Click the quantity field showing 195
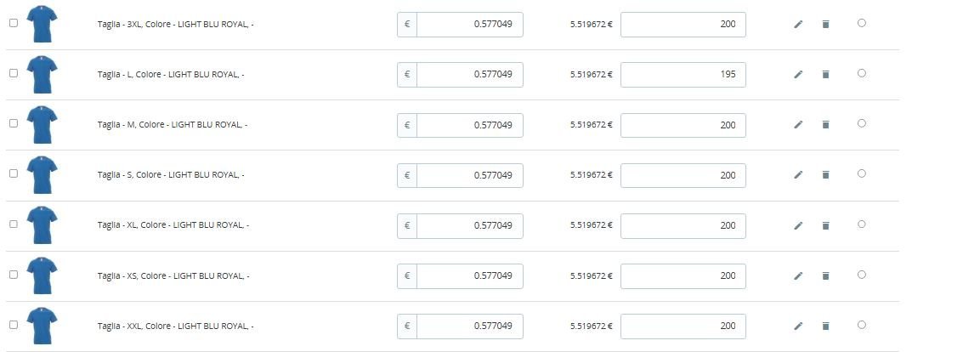The height and width of the screenshot is (352, 980). [683, 75]
